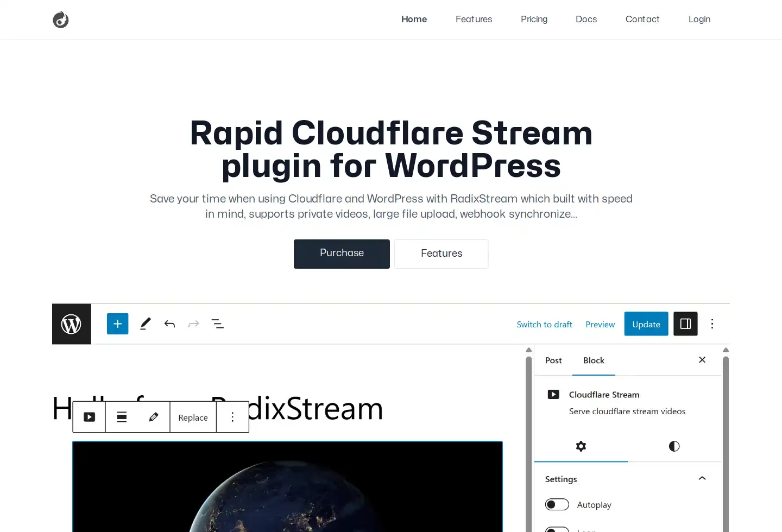The height and width of the screenshot is (532, 782).
Task: Open block toolbar more options menu
Action: (x=232, y=417)
